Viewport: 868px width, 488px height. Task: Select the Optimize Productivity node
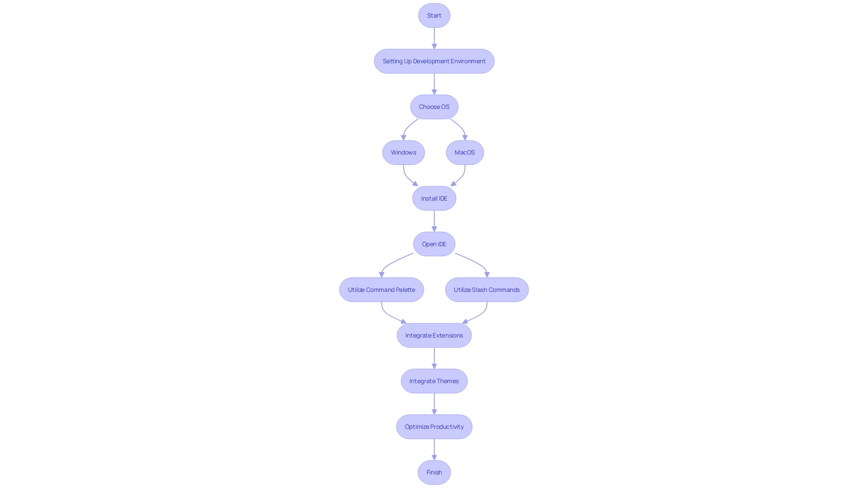(434, 427)
